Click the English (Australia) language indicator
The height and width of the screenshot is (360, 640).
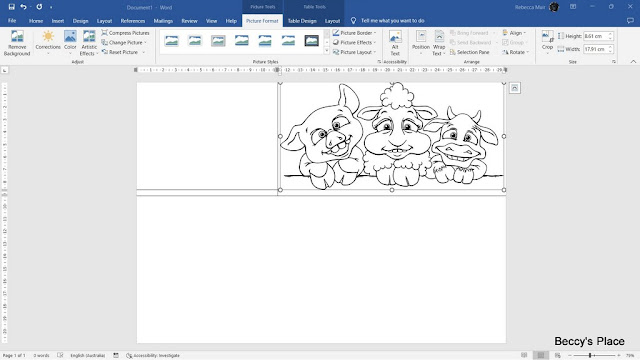(88, 356)
